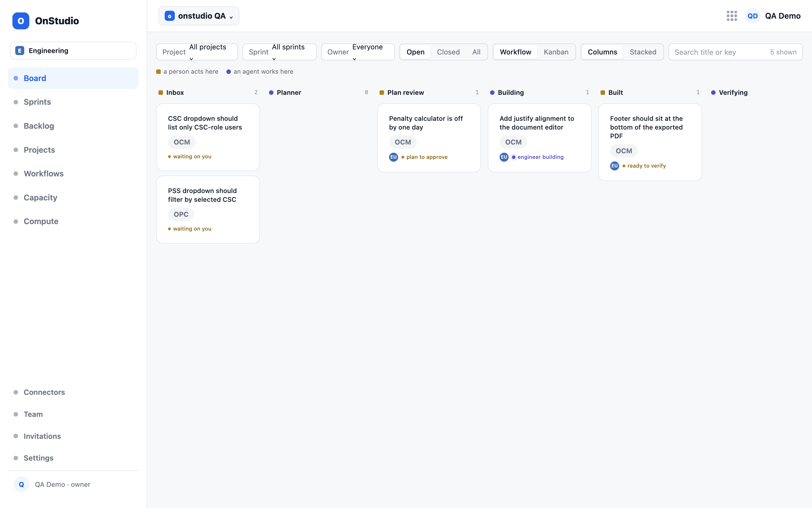Open the Sprint filter dropdown
812x508 pixels.
[279, 52]
